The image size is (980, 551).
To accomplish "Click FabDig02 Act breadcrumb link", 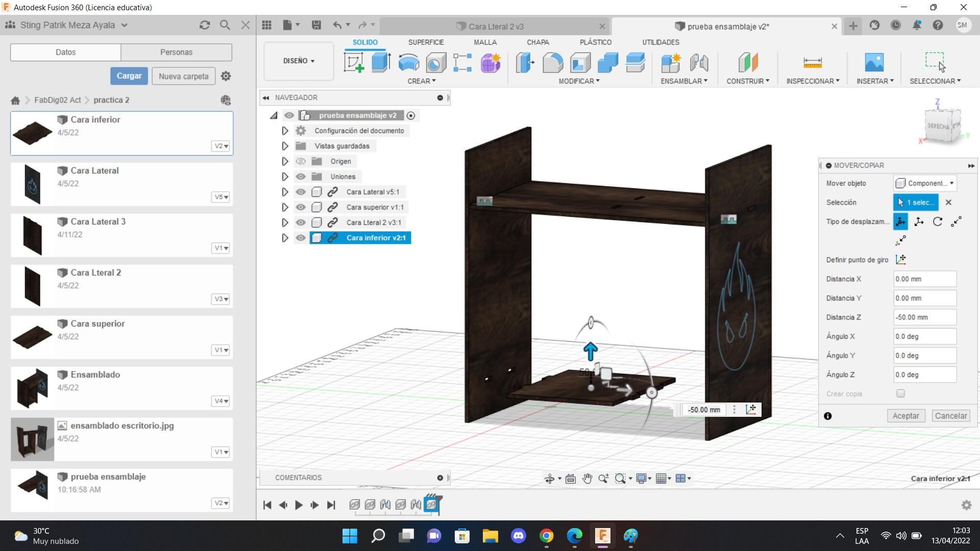I will tap(57, 100).
